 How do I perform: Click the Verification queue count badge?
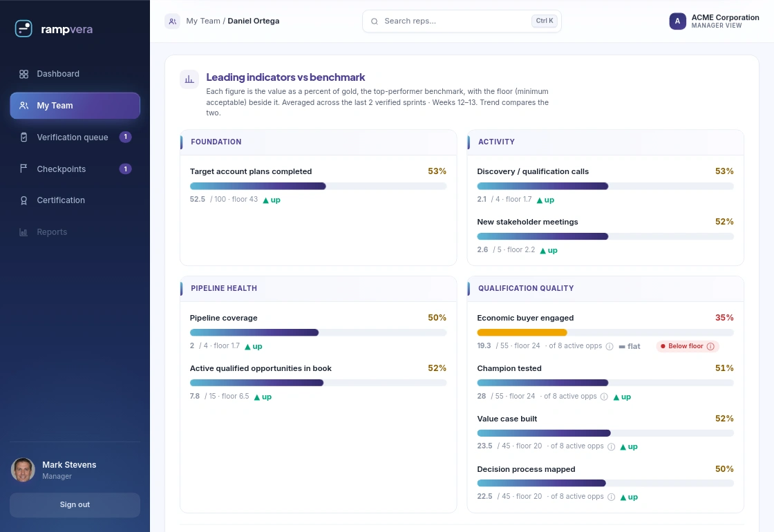[x=125, y=137]
